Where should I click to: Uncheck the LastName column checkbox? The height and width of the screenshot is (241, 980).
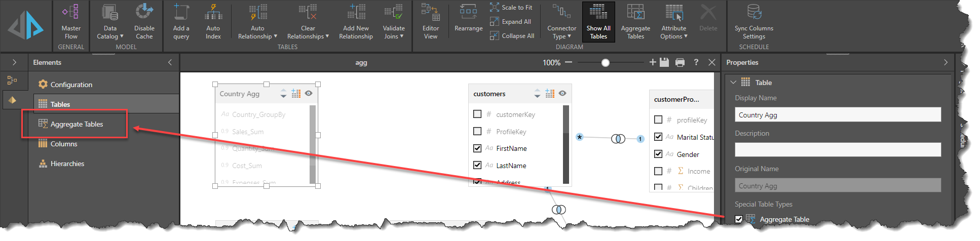click(477, 165)
